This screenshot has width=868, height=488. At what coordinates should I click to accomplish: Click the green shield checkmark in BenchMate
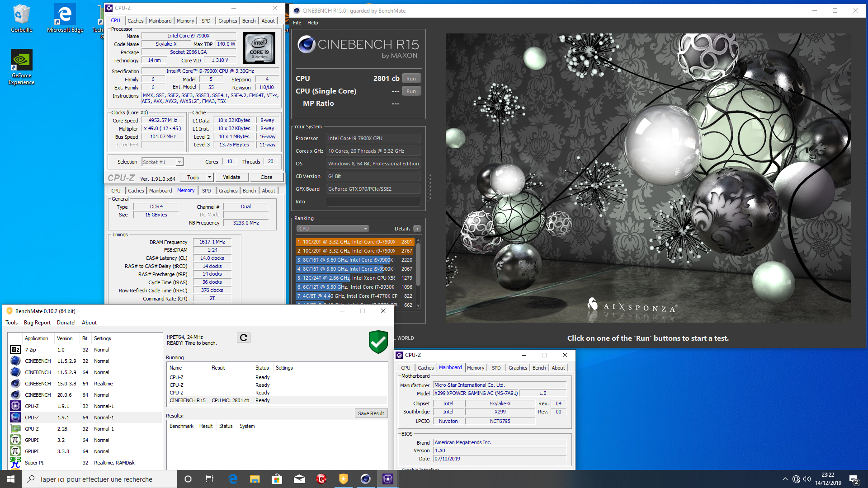(378, 342)
